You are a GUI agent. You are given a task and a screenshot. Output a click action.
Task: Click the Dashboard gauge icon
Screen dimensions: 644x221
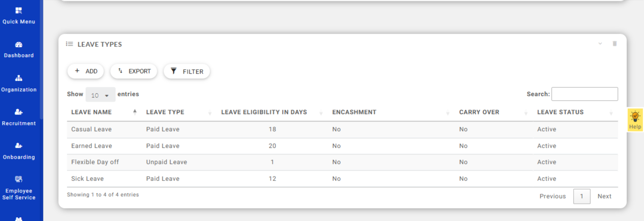click(19, 45)
